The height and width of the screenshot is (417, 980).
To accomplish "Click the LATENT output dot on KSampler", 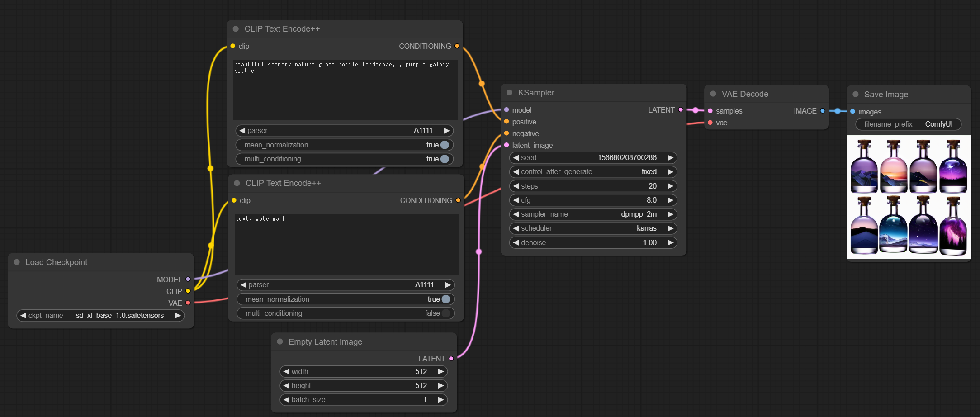I will (680, 109).
